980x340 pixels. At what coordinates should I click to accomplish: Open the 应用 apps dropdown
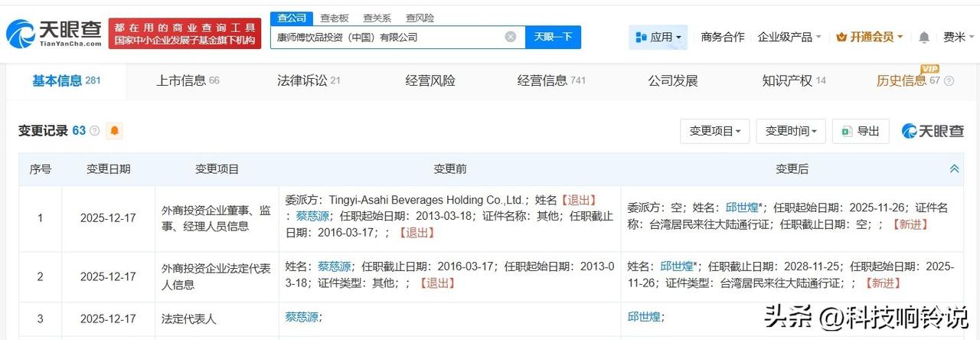click(x=658, y=37)
